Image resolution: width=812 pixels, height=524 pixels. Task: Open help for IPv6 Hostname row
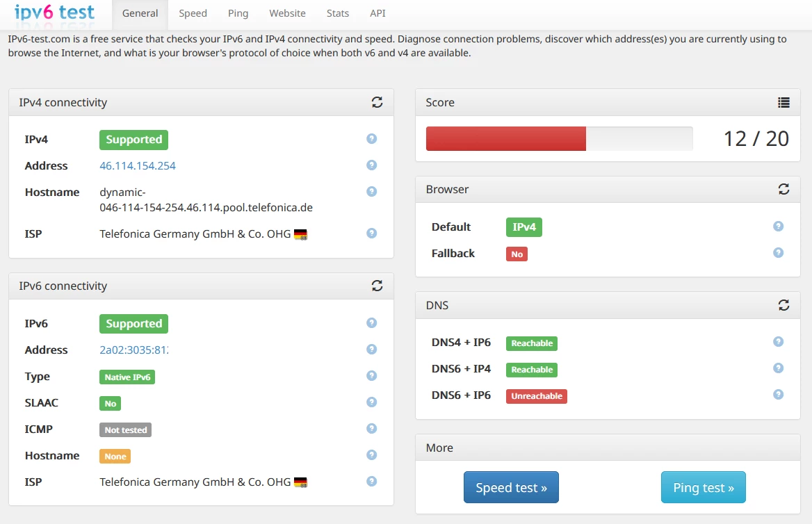point(371,455)
